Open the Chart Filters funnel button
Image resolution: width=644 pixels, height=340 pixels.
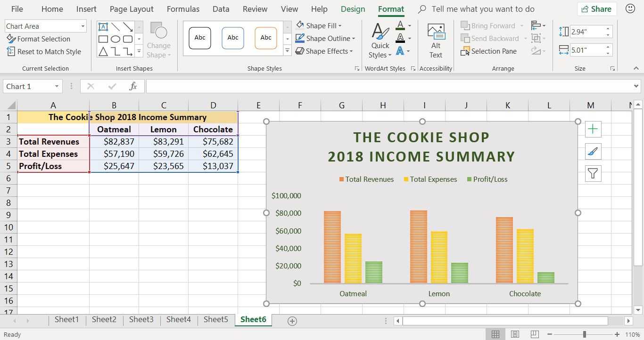[593, 174]
